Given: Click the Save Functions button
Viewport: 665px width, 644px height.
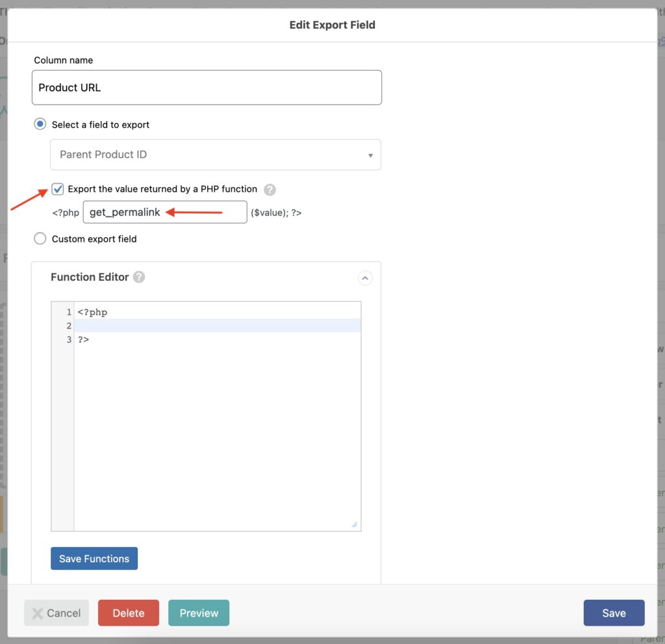Looking at the screenshot, I should (94, 558).
